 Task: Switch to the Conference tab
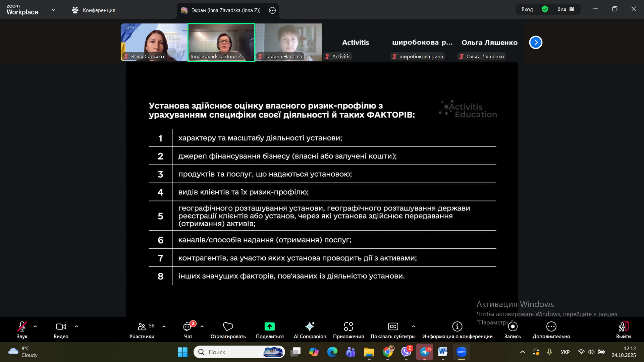[94, 10]
